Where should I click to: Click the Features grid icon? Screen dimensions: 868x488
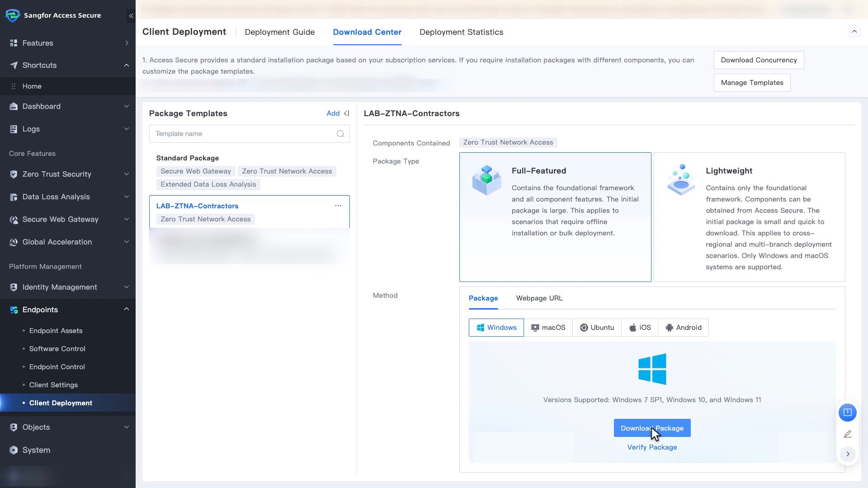coord(14,43)
